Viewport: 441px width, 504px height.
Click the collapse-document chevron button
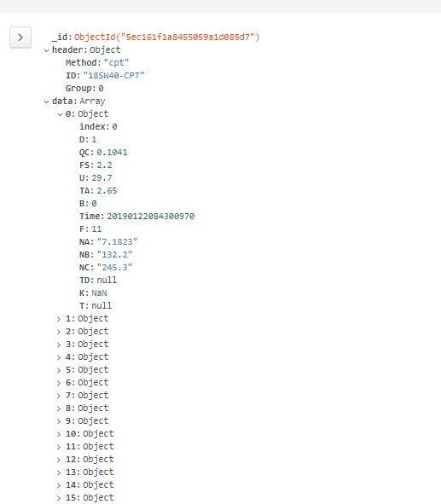(20, 38)
